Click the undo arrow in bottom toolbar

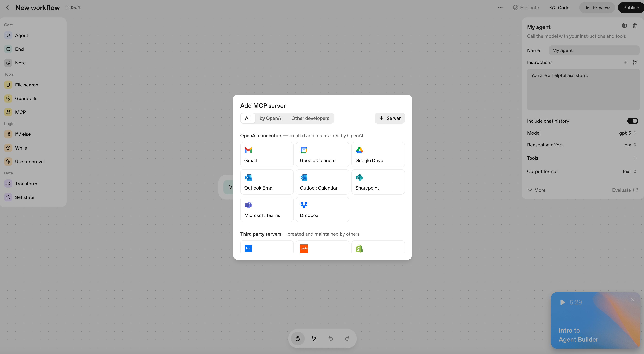point(331,339)
